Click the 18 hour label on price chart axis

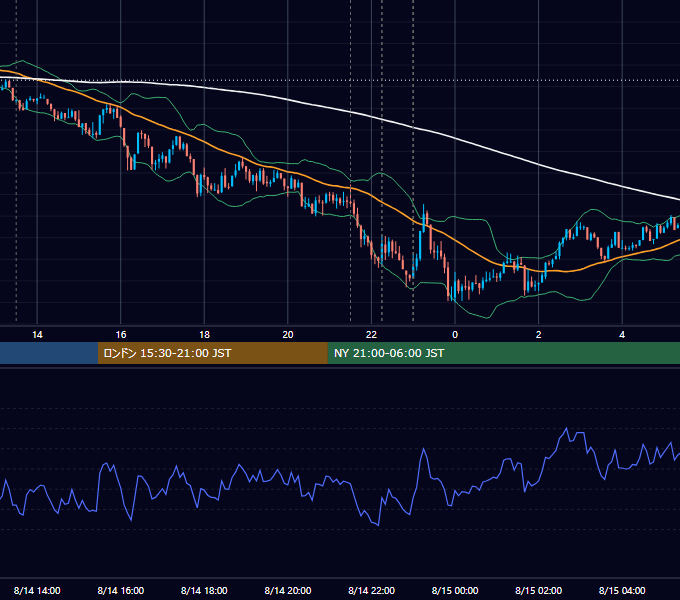click(x=204, y=335)
